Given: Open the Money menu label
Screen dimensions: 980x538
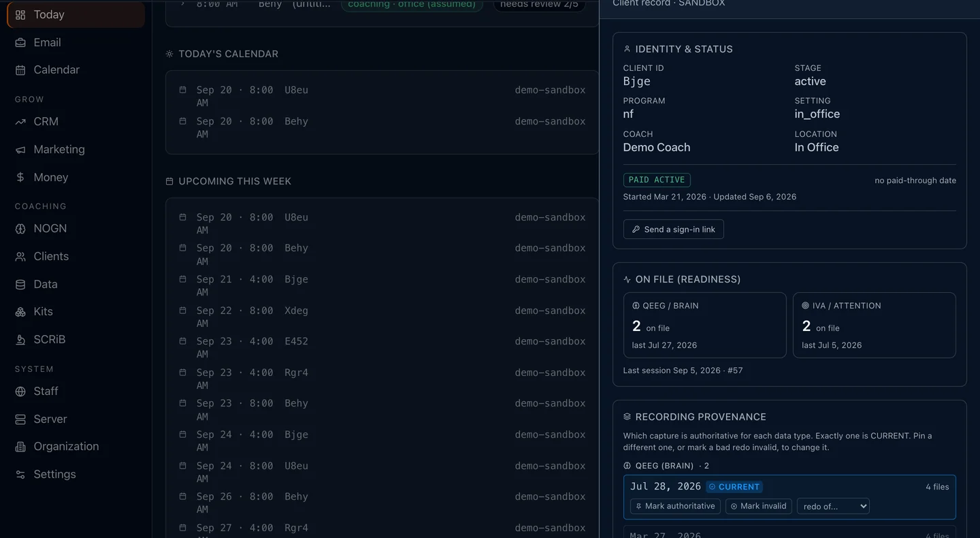Looking at the screenshot, I should coord(51,177).
